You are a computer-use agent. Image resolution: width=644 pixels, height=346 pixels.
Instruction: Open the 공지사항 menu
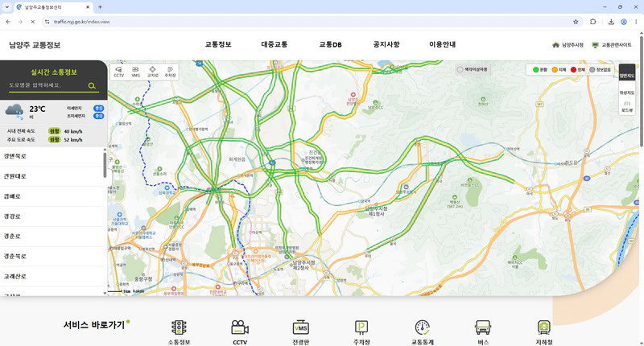click(386, 44)
